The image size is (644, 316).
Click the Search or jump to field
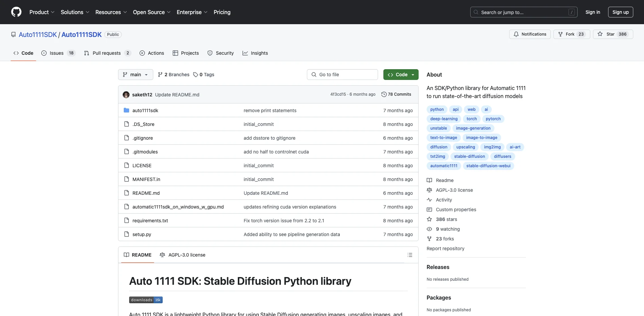click(x=524, y=12)
